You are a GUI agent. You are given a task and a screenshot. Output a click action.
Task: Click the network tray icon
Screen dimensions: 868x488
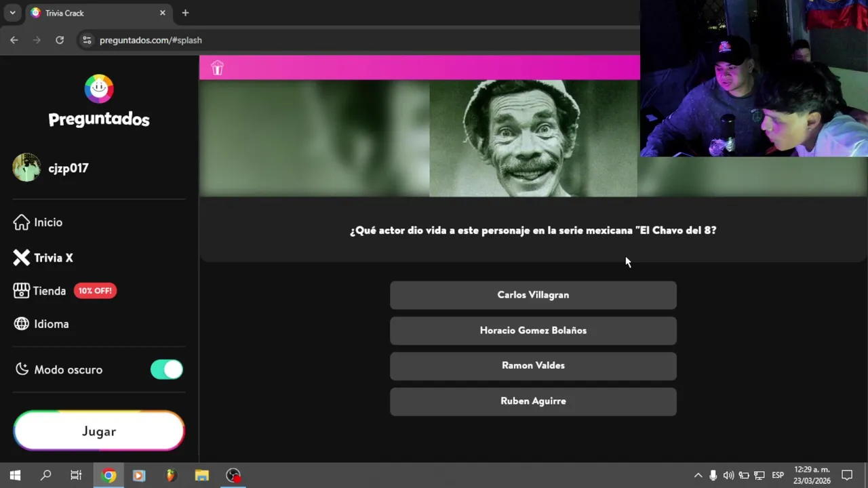point(759,475)
